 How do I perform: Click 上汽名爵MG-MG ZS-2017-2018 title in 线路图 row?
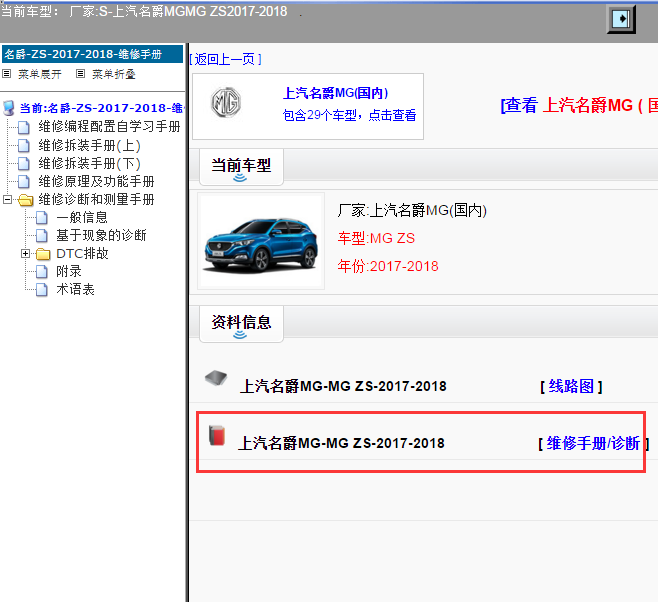click(x=343, y=386)
